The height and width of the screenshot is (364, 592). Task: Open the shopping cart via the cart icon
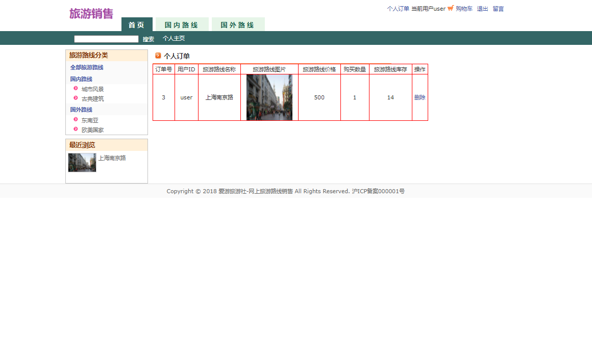[450, 9]
